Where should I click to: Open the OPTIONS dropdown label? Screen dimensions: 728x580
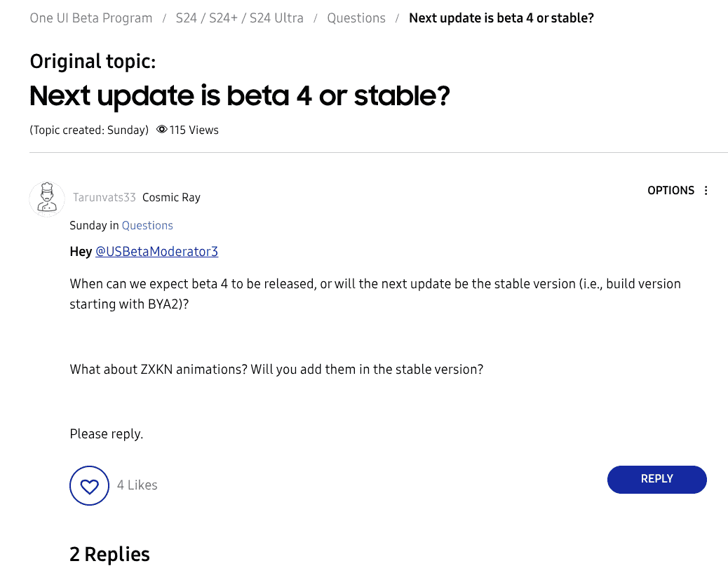click(670, 191)
